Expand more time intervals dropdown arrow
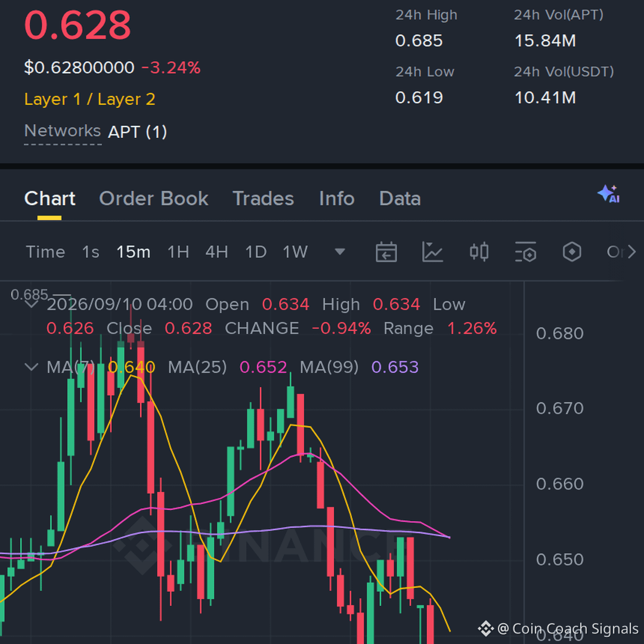This screenshot has height=644, width=644. 340,252
